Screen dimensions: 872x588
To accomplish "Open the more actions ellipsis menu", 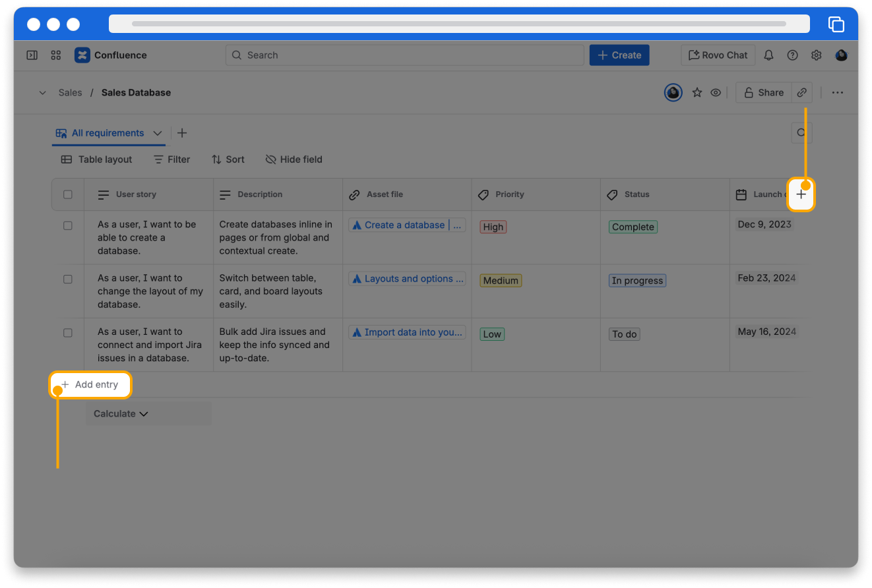I will 837,93.
